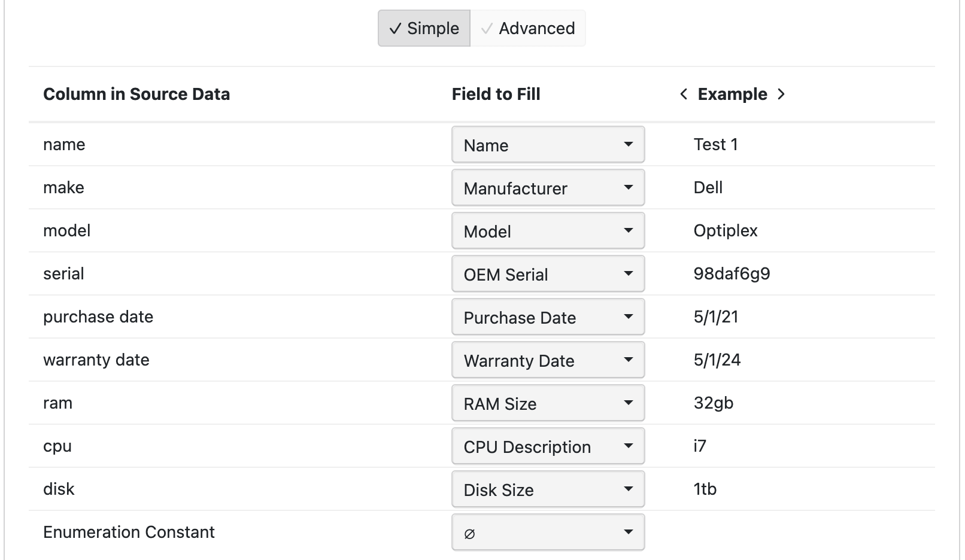The height and width of the screenshot is (560, 965).
Task: Click the dropdown arrow on the Disk Size selector
Action: click(x=629, y=489)
